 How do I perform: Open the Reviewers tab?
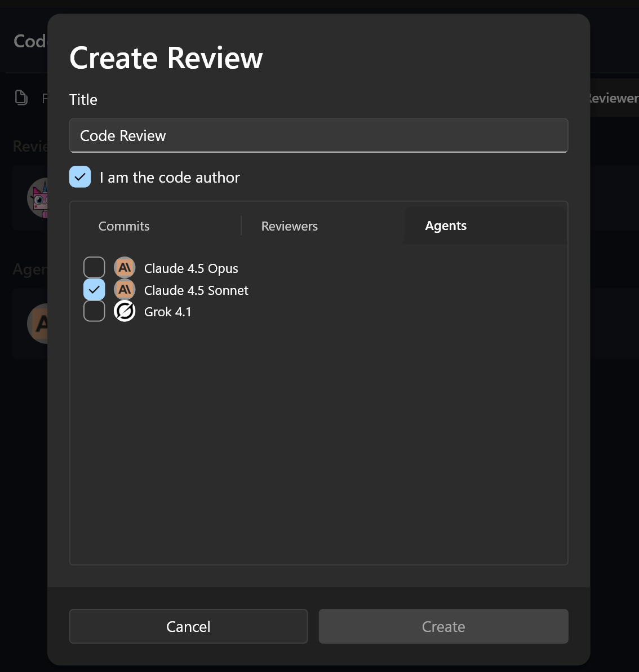point(289,226)
